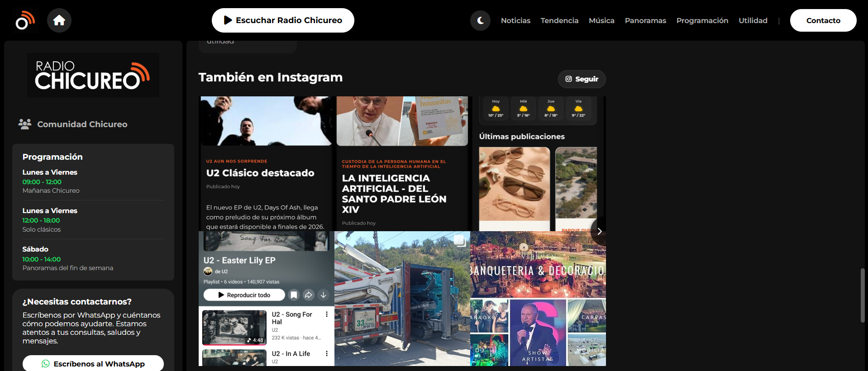
Task: Toggle dark mode with the moon icon
Action: (480, 20)
